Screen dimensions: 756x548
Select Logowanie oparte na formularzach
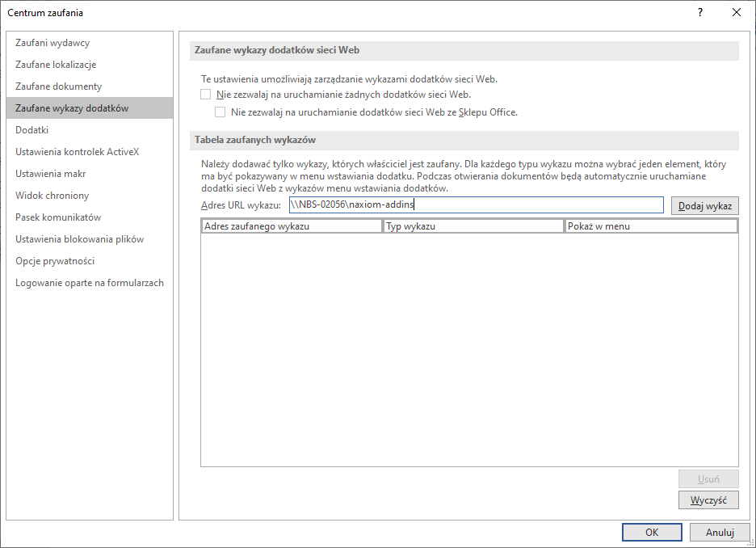coord(89,283)
